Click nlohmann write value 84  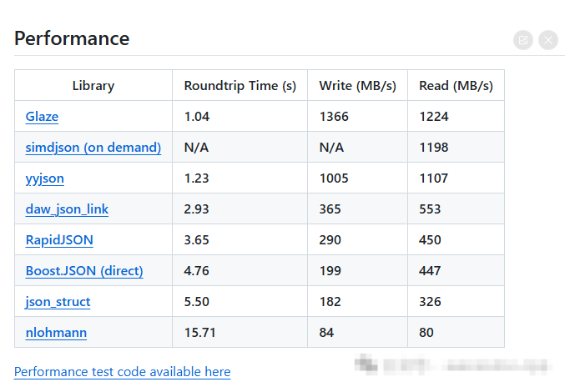point(326,333)
